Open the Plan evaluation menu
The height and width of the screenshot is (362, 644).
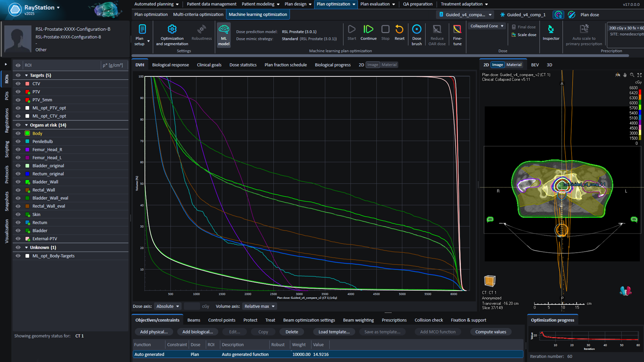click(377, 4)
